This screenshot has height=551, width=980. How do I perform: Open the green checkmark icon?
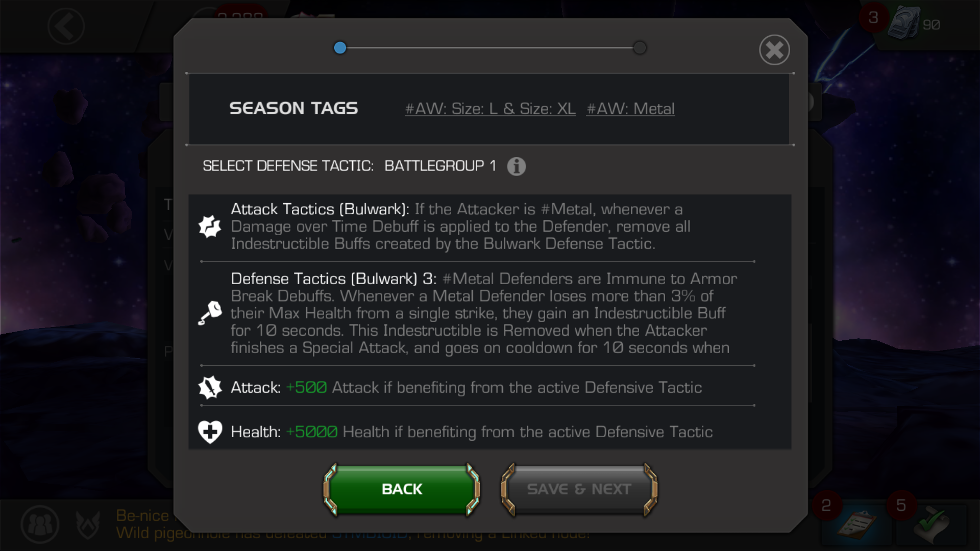pos(932,525)
